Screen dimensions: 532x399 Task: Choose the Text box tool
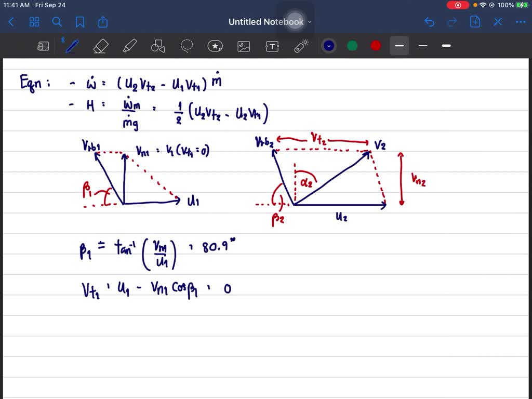272,46
